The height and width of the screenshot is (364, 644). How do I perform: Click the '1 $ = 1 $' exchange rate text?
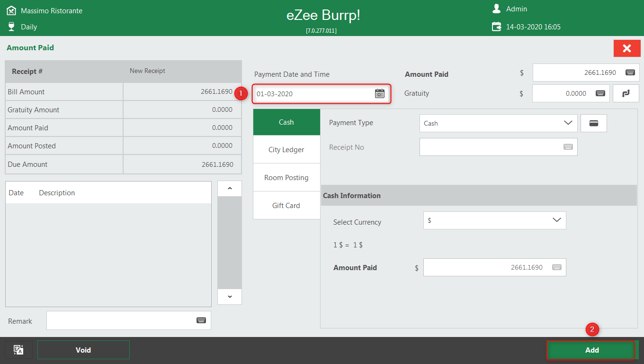[348, 245]
